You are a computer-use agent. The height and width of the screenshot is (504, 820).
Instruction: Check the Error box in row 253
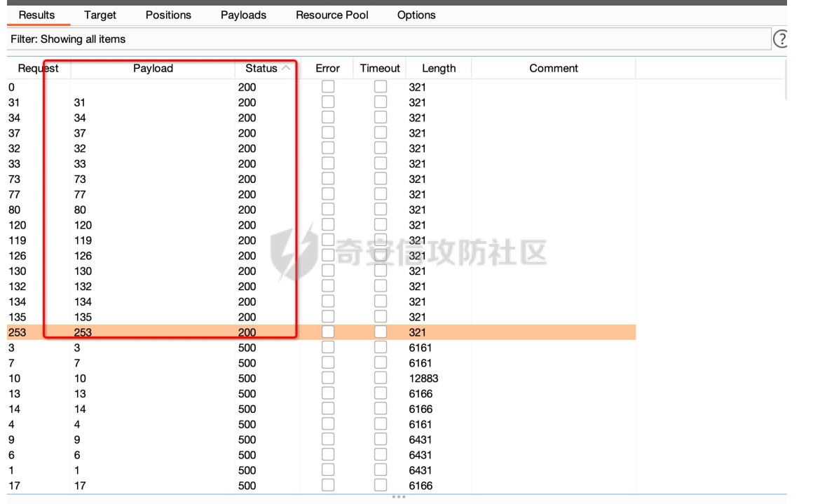(328, 332)
